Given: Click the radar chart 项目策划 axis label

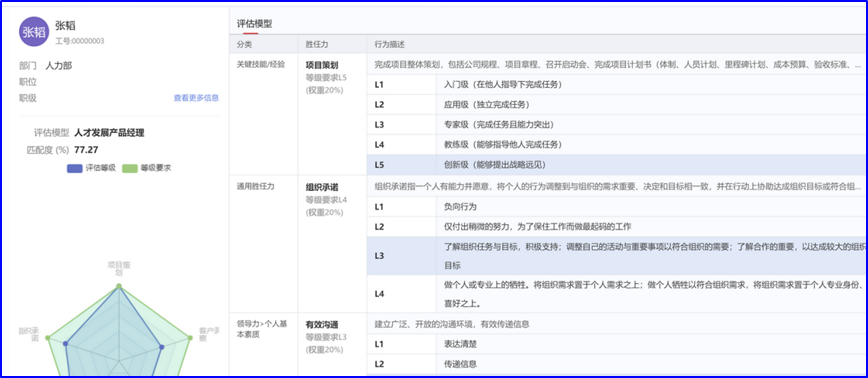Looking at the screenshot, I should [x=118, y=269].
